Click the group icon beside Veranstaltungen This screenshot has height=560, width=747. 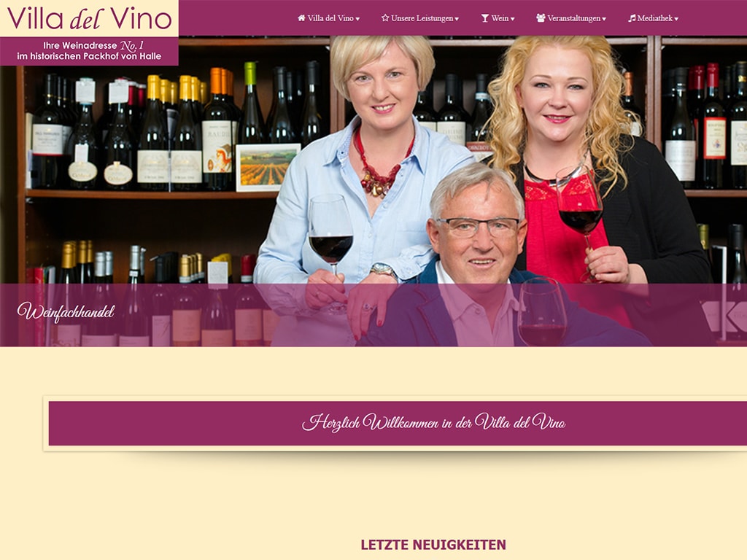(541, 18)
